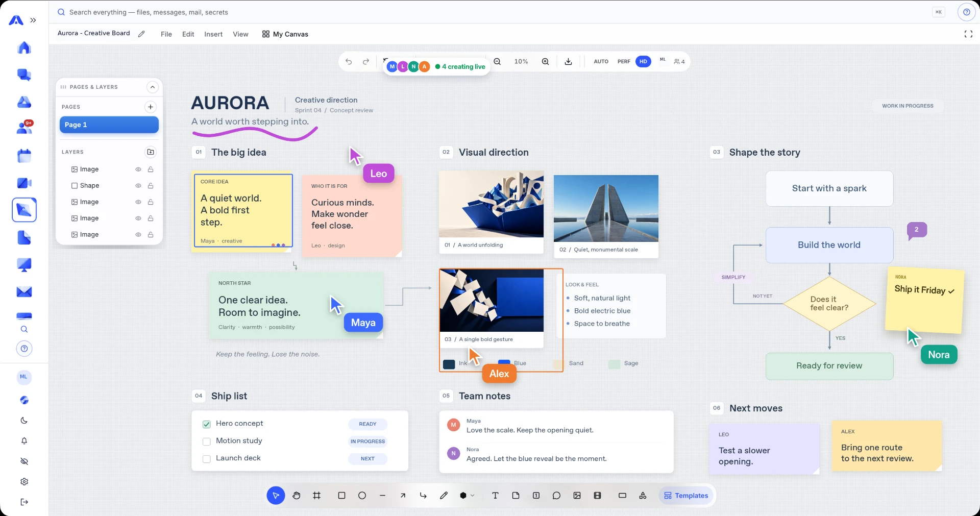The width and height of the screenshot is (980, 516).
Task: Open the Edit menu
Action: [188, 34]
